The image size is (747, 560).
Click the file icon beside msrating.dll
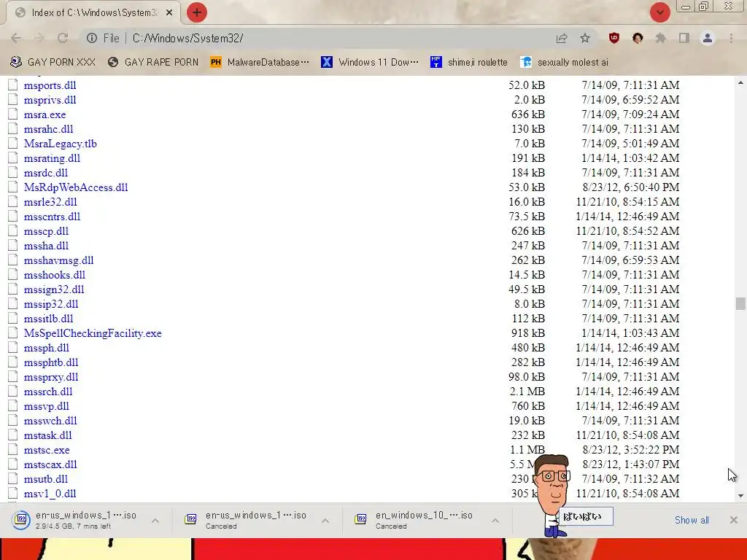point(13,157)
